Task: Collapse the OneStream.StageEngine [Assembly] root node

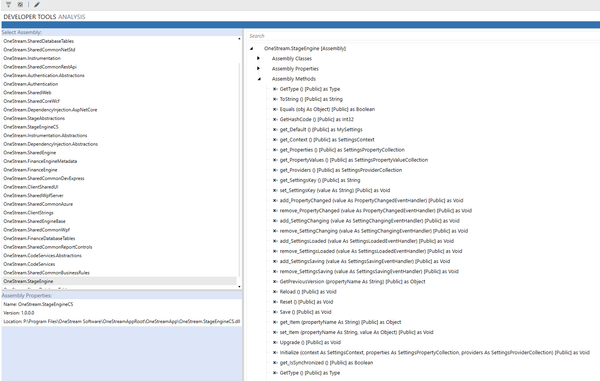Action: tap(252, 49)
